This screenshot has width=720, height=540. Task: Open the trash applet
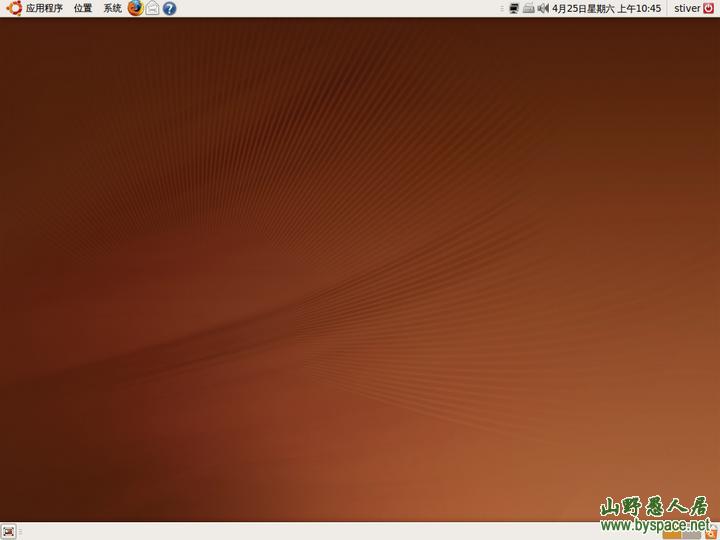click(713, 532)
